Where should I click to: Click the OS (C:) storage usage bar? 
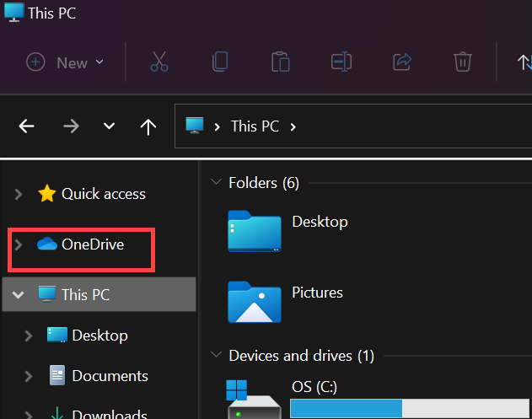click(410, 409)
